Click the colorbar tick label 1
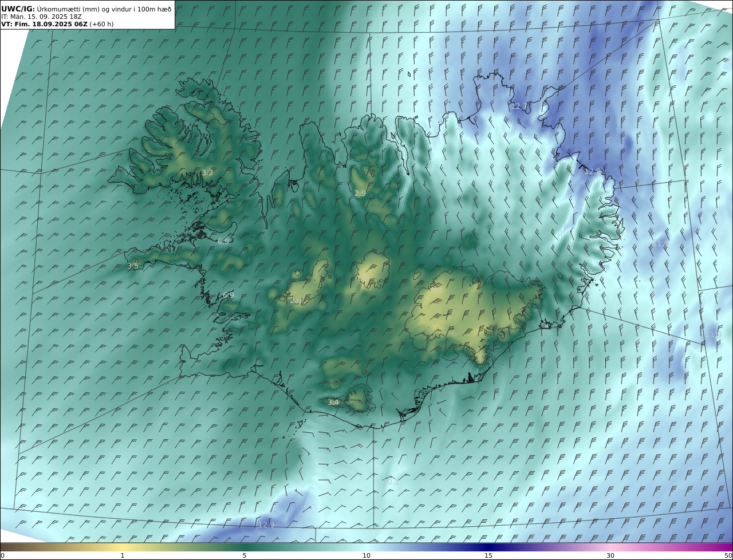The image size is (733, 560). coord(123,555)
